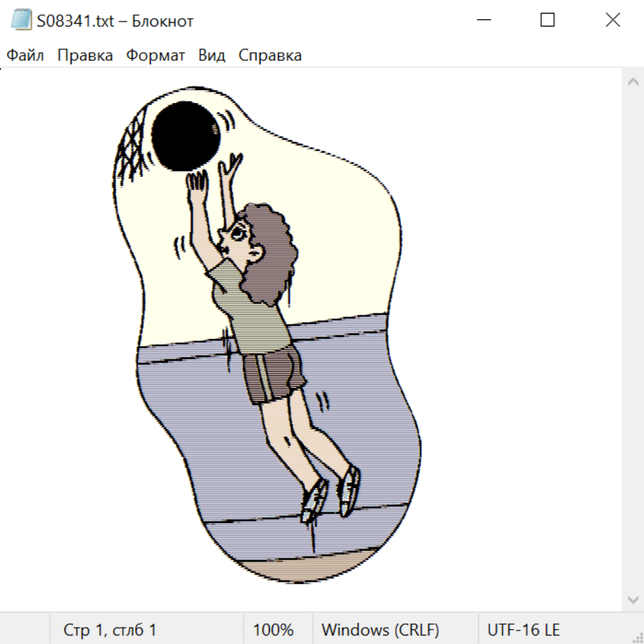Click the girl's curly hair in the drawing
644x644 pixels.
(272, 250)
